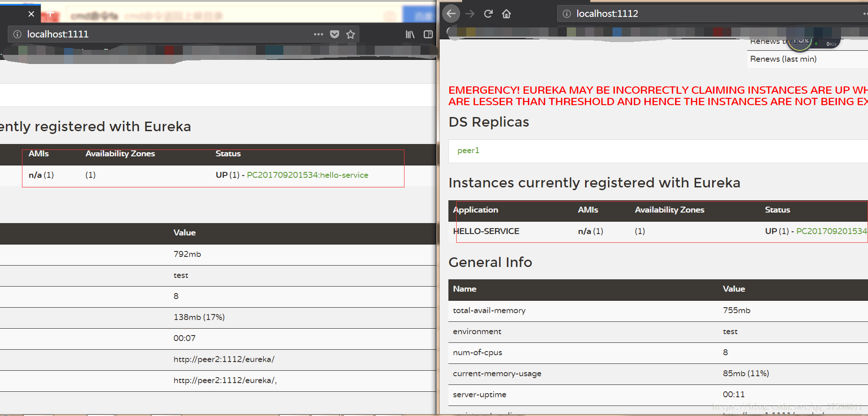Viewport: 868px width, 416px height.
Task: Open the PC201709201534 link in localhost:1112 window
Action: coord(831,231)
